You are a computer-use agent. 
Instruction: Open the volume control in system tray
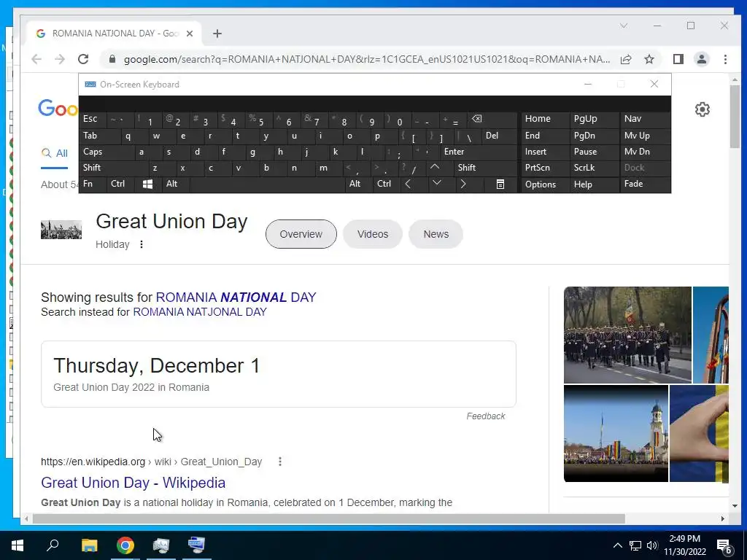pos(652,545)
